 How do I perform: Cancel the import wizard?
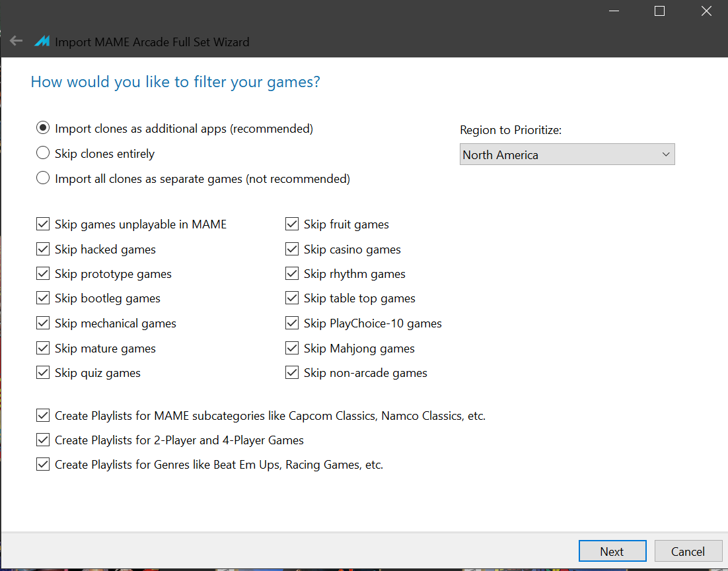click(688, 551)
